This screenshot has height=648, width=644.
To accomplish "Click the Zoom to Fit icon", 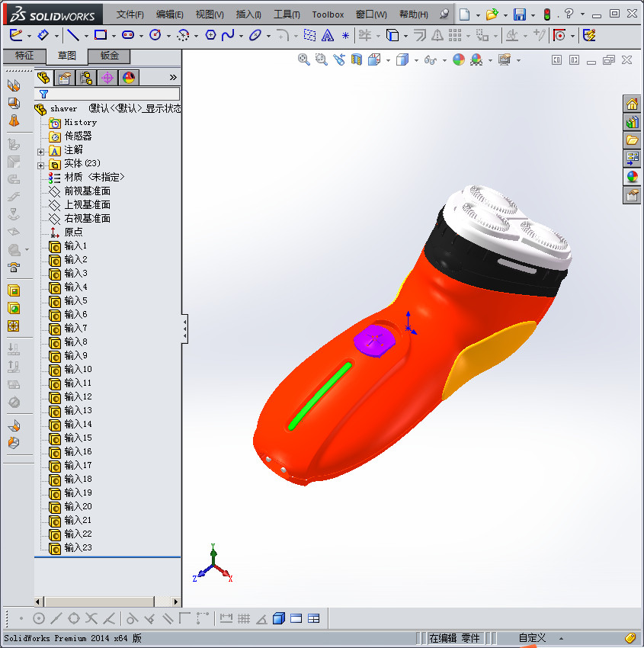I will click(x=303, y=60).
